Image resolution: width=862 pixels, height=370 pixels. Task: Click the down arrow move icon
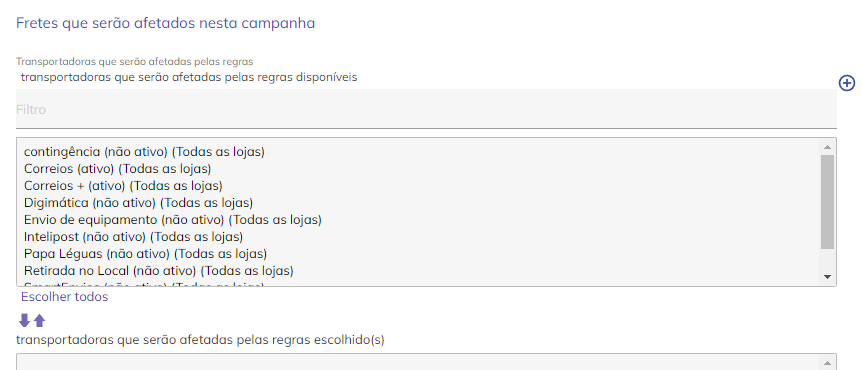(24, 320)
